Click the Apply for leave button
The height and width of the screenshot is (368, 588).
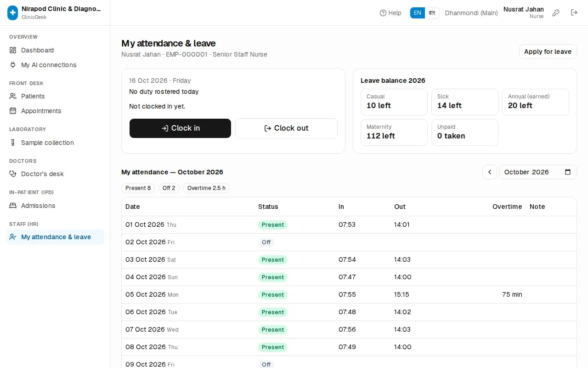[548, 52]
